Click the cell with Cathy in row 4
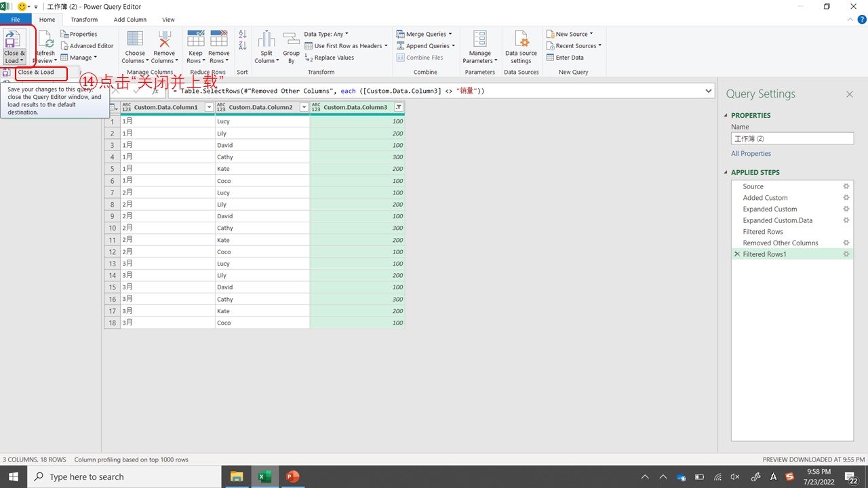This screenshot has width=868, height=488. point(262,157)
